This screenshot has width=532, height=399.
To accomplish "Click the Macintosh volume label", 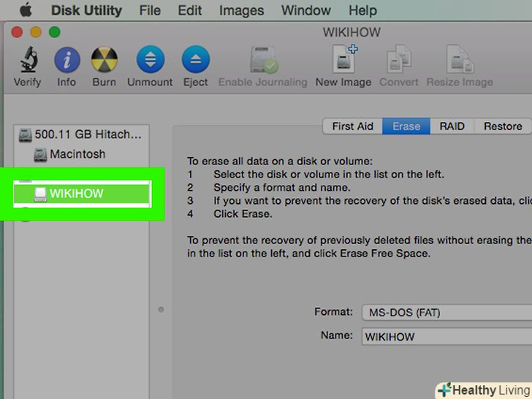I will 77,154.
